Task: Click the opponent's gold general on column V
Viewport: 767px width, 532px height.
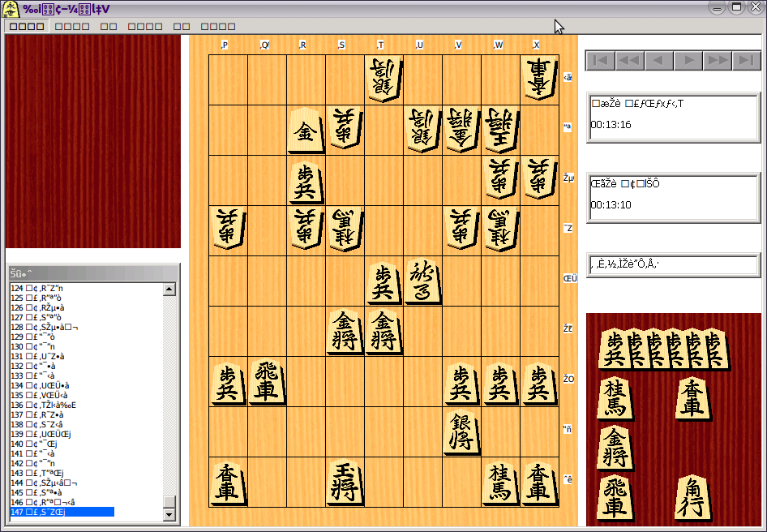Action: [x=462, y=131]
